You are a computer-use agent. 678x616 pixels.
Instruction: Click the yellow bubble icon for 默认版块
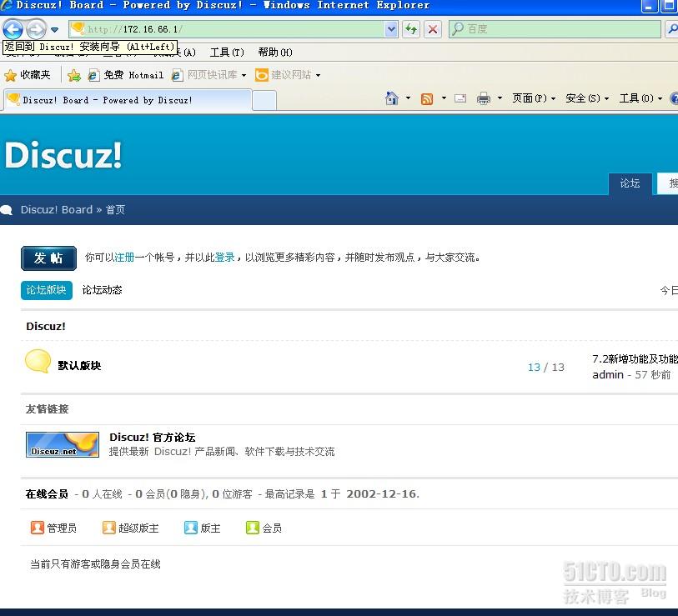38,362
